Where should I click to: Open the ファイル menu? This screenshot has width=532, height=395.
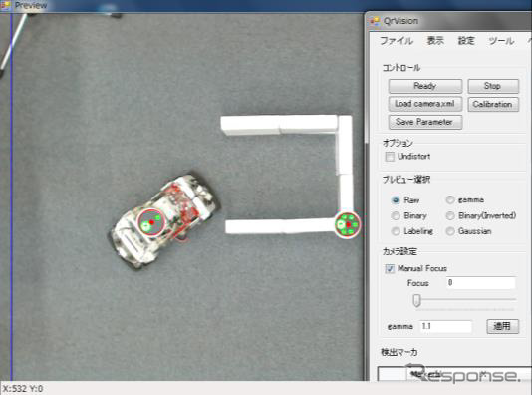tap(397, 41)
